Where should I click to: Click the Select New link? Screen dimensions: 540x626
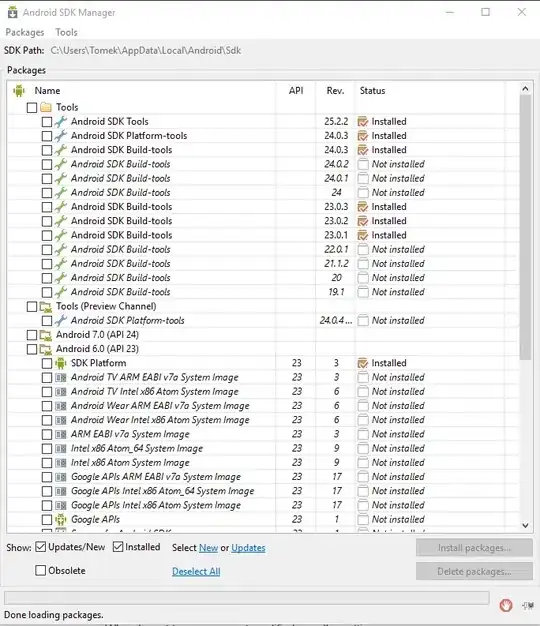point(208,548)
